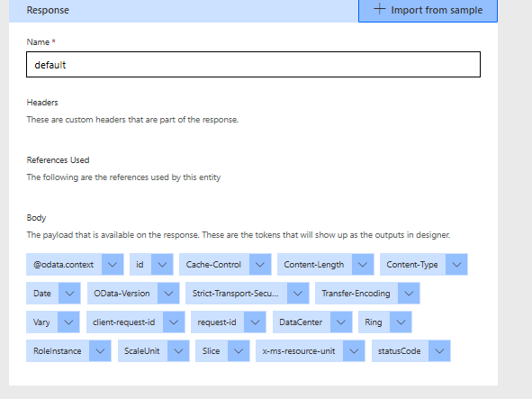Screen dimensions: 532x399
Task: Expand the x-ms-resource-unit token dropdown arrow
Action: 354,351
